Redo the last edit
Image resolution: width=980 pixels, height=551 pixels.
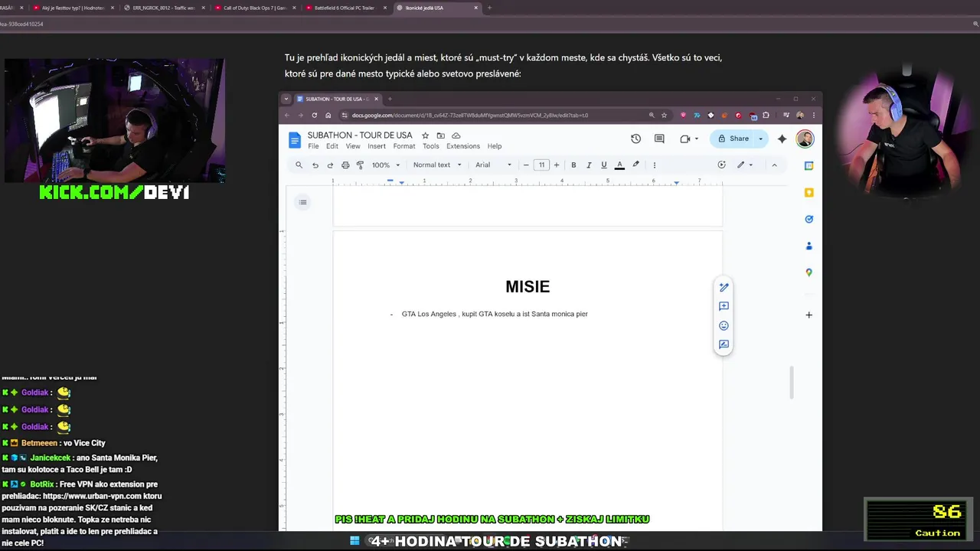(330, 165)
